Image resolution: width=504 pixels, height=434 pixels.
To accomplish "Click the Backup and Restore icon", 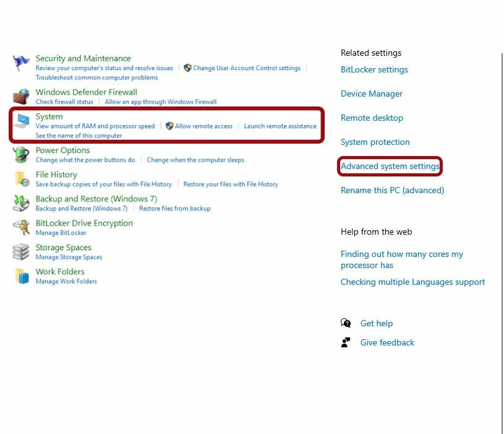I will click(22, 203).
